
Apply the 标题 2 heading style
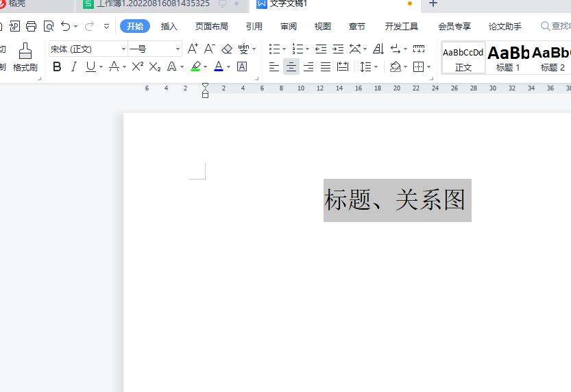tap(552, 58)
